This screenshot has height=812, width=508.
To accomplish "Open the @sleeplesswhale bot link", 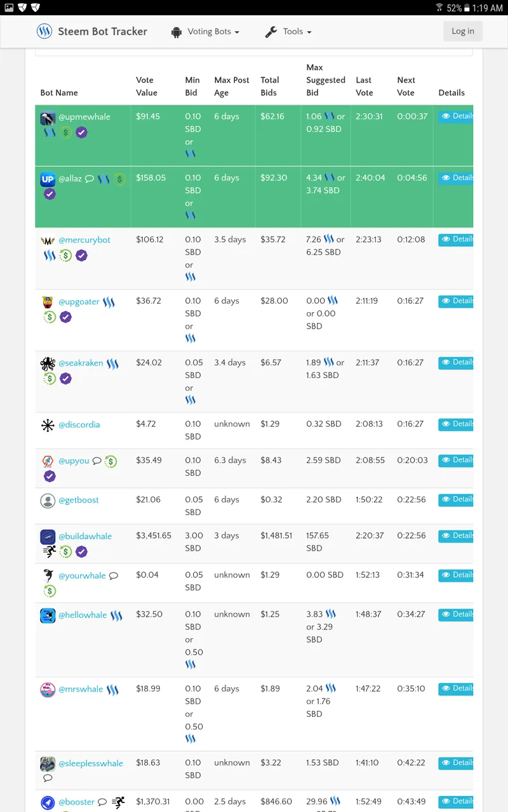I will pos(91,763).
